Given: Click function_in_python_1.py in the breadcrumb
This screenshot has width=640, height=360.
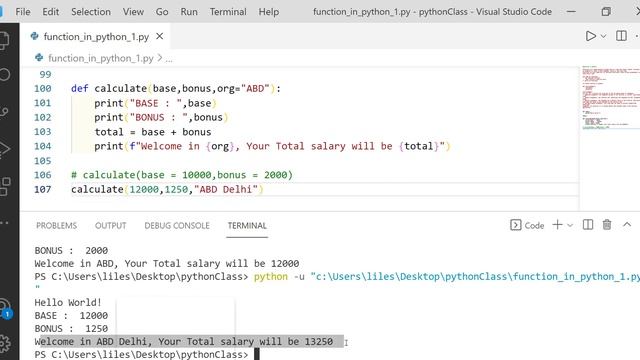Looking at the screenshot, I should point(100,58).
